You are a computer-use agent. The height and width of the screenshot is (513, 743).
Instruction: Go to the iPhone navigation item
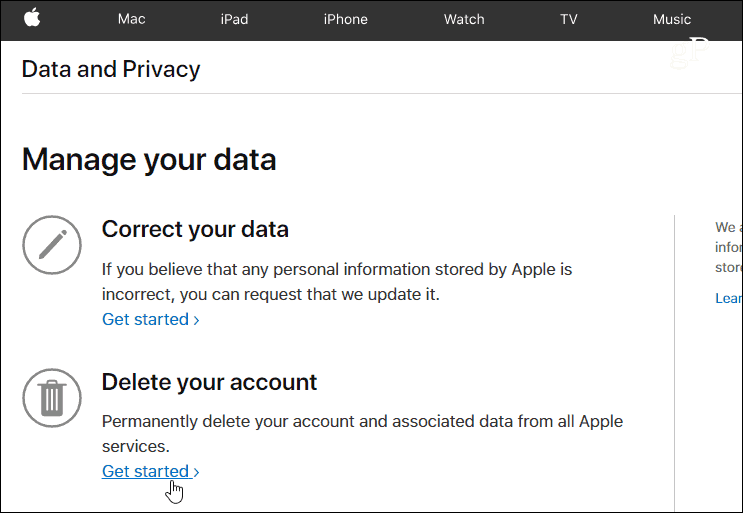[x=345, y=19]
